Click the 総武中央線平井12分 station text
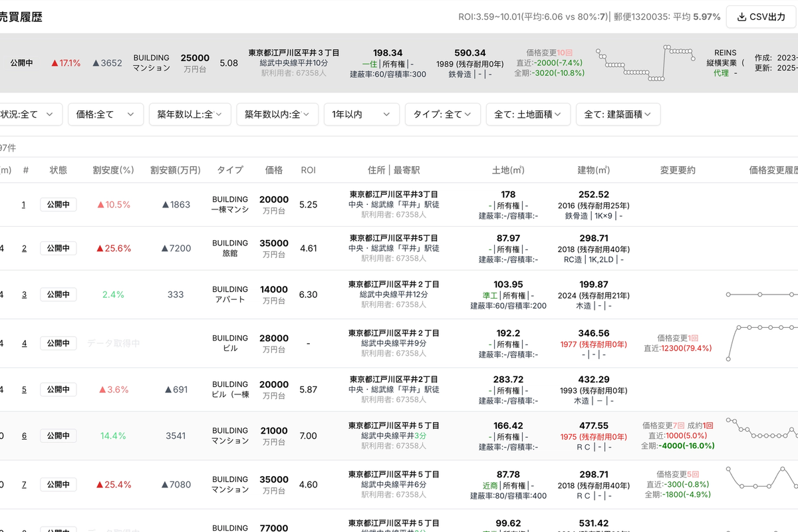 pyautogui.click(x=394, y=294)
